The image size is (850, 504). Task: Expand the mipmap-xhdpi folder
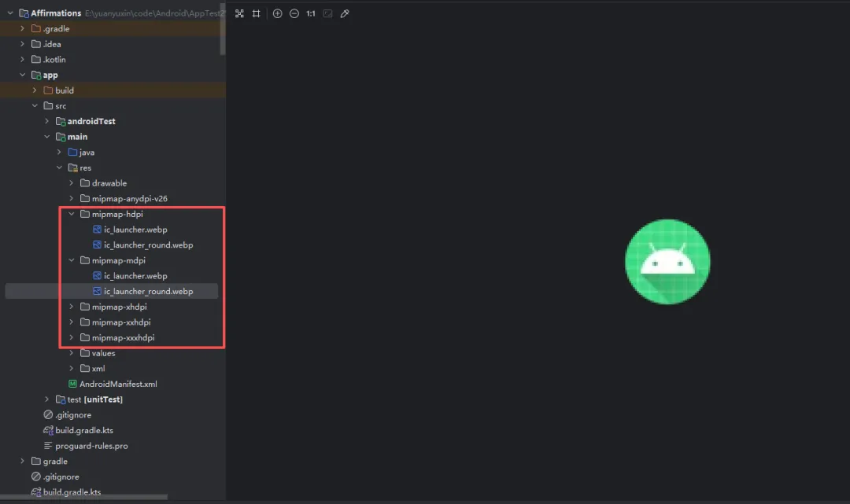point(71,307)
